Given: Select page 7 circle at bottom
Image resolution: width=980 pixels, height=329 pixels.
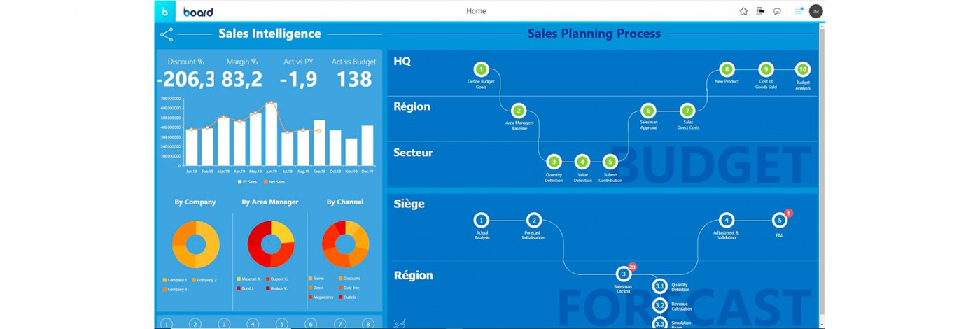Looking at the screenshot, I should [340, 324].
